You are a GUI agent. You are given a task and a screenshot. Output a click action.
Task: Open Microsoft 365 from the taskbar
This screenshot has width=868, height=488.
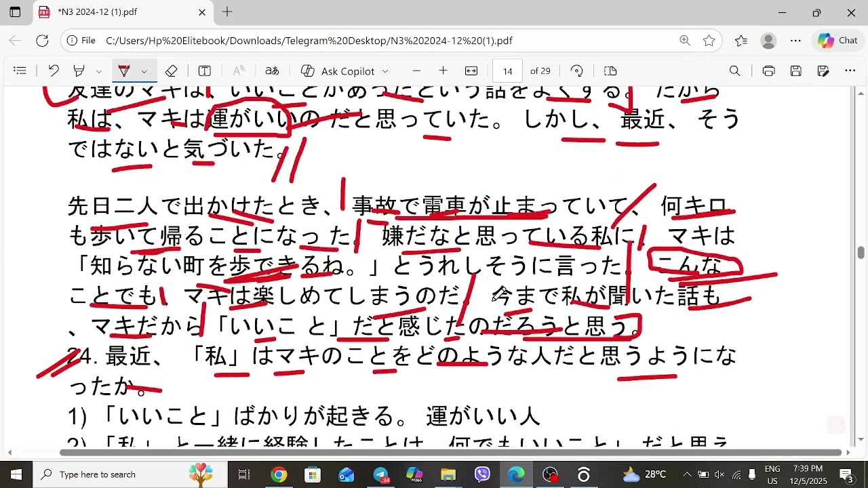tap(414, 474)
